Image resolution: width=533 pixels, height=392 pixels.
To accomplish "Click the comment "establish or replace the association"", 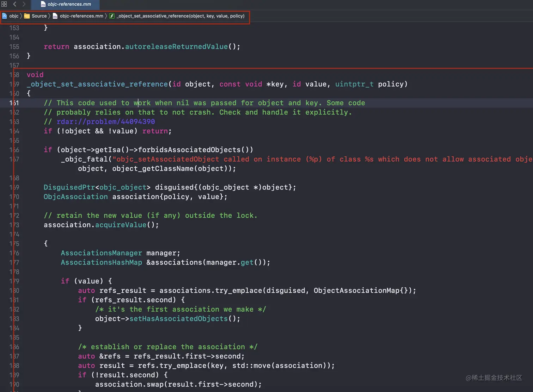I will [x=168, y=347].
